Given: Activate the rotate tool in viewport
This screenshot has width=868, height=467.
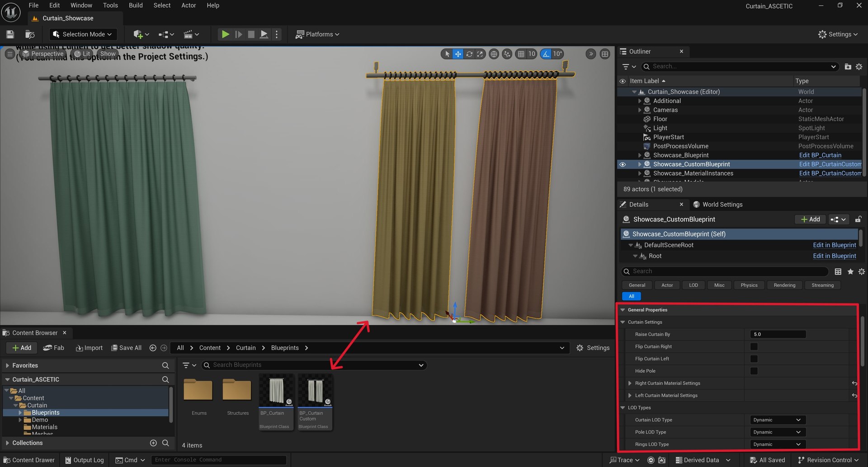Looking at the screenshot, I should [x=469, y=54].
